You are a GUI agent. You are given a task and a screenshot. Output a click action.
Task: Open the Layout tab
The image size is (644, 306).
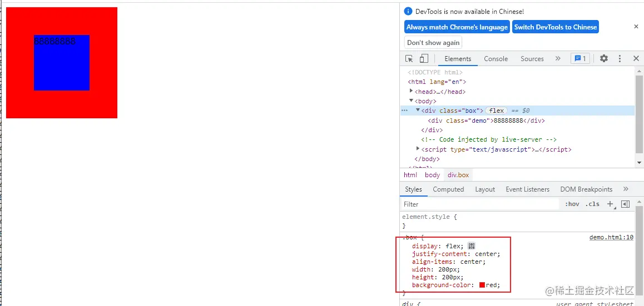point(485,189)
